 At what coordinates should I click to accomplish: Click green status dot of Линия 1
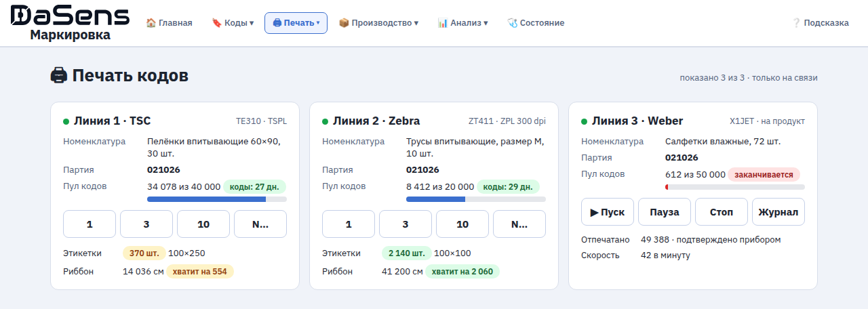tap(66, 122)
